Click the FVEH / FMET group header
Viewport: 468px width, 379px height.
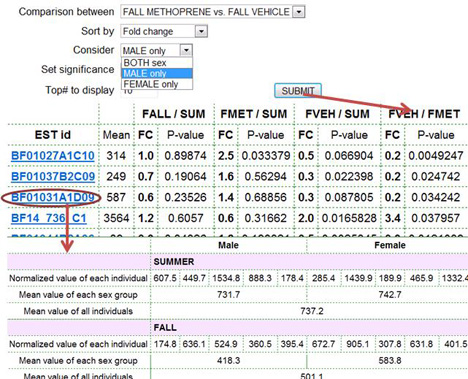(424, 114)
